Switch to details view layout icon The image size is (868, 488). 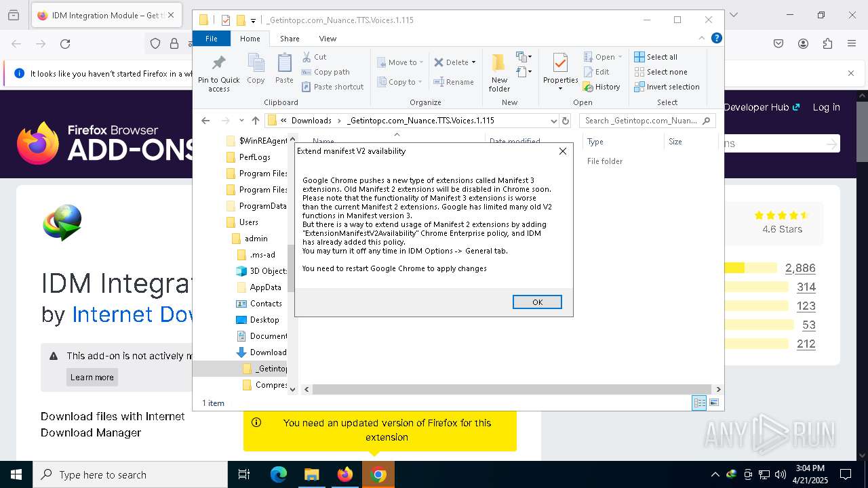[x=699, y=403]
